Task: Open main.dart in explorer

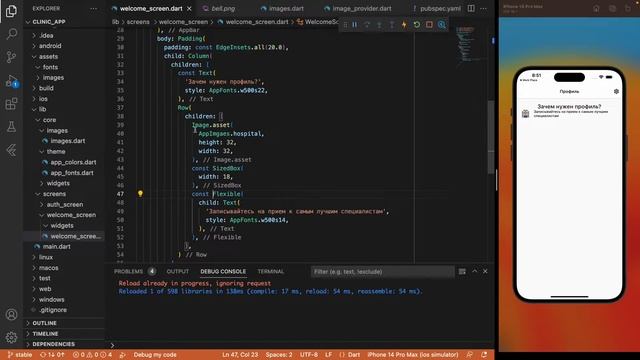Action: click(56, 247)
